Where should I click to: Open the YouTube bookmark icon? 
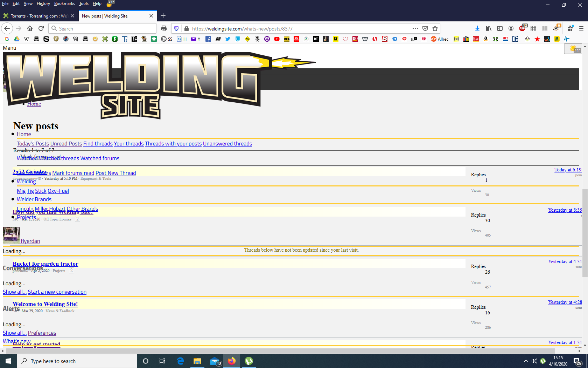(x=277, y=39)
